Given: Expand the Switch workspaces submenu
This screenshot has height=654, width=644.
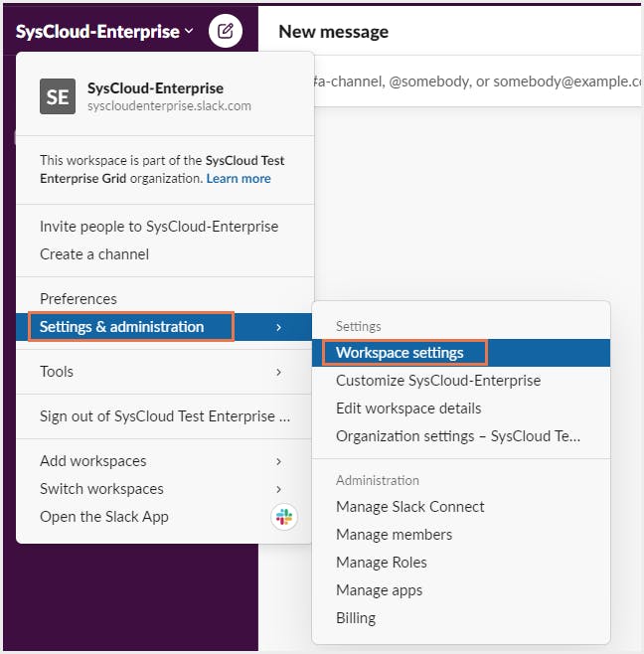Looking at the screenshot, I should 278,489.
